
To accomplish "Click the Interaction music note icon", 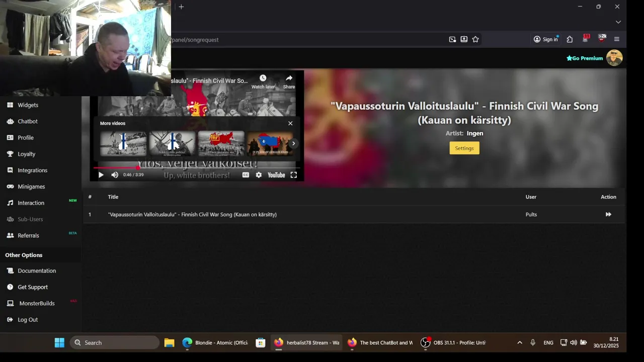I will coord(10,203).
